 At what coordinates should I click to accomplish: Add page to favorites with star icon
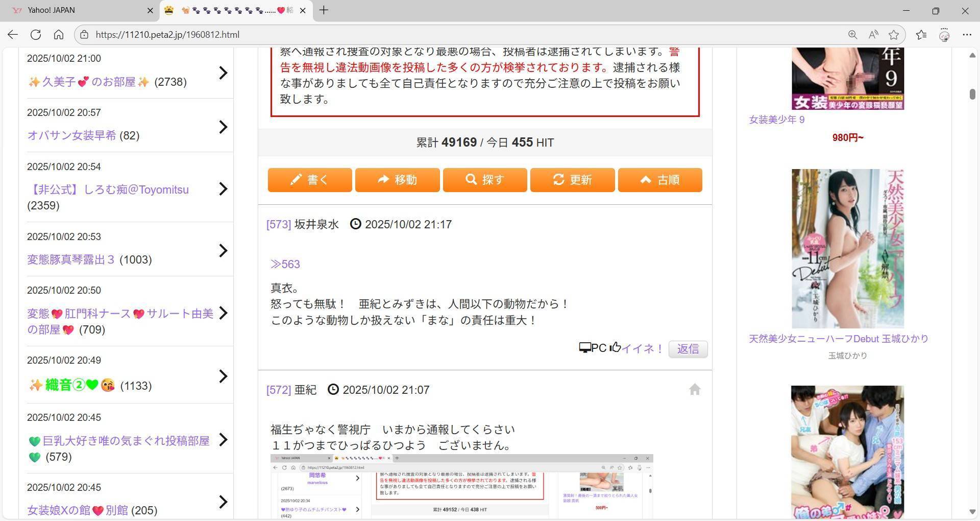pyautogui.click(x=894, y=35)
